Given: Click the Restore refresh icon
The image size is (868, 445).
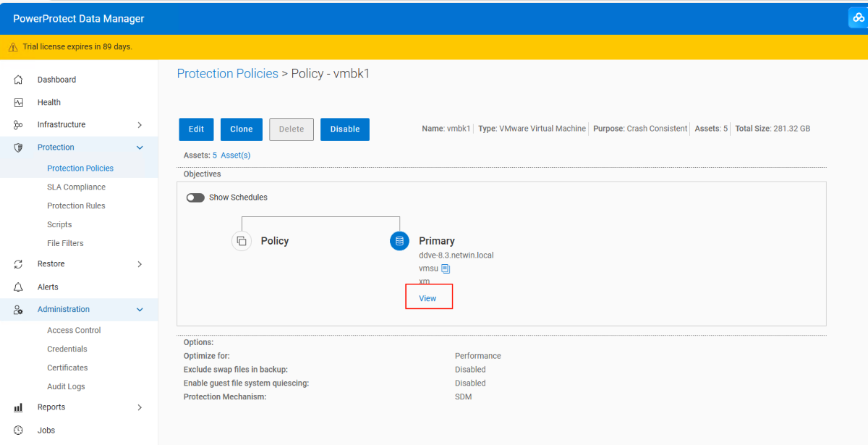Looking at the screenshot, I should [x=19, y=264].
